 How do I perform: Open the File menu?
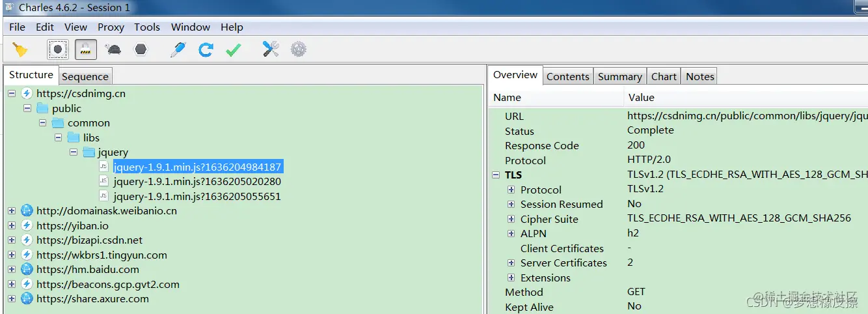(18, 27)
